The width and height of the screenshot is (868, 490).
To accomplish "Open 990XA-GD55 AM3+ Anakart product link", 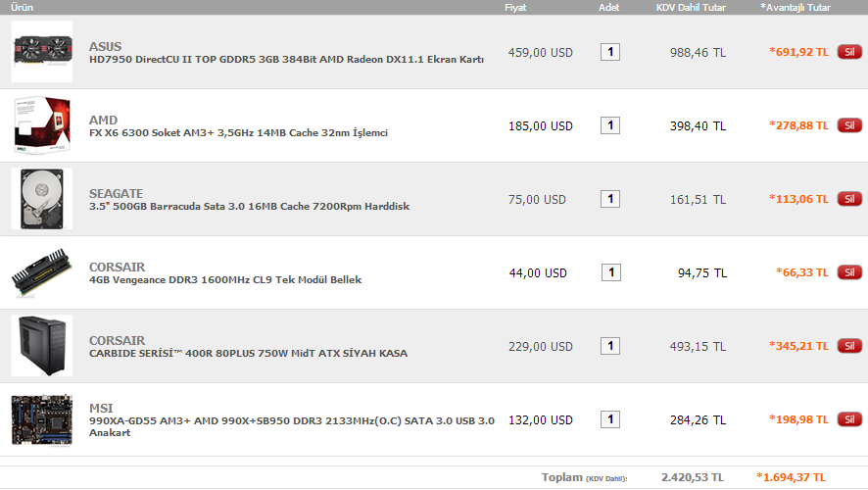I will pos(292,426).
